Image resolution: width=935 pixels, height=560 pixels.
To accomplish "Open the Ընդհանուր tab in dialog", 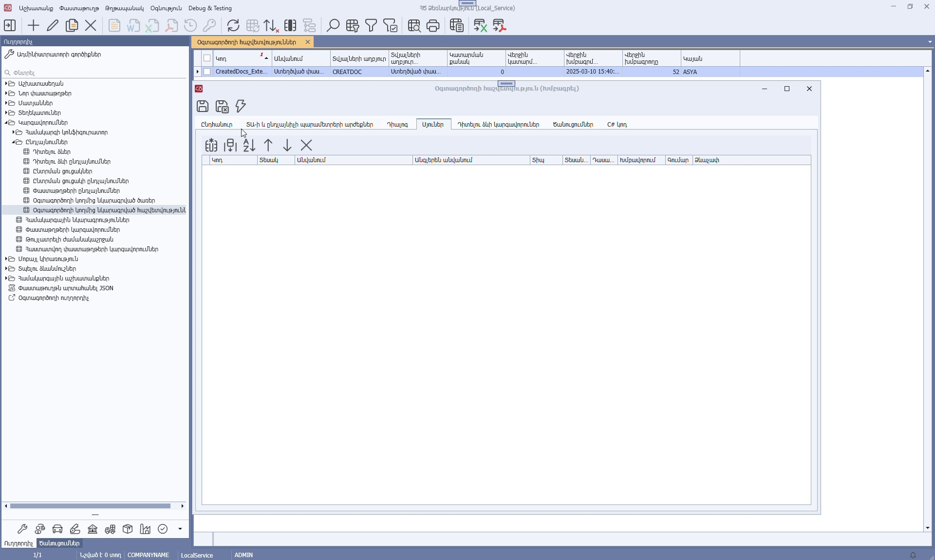I will 217,125.
